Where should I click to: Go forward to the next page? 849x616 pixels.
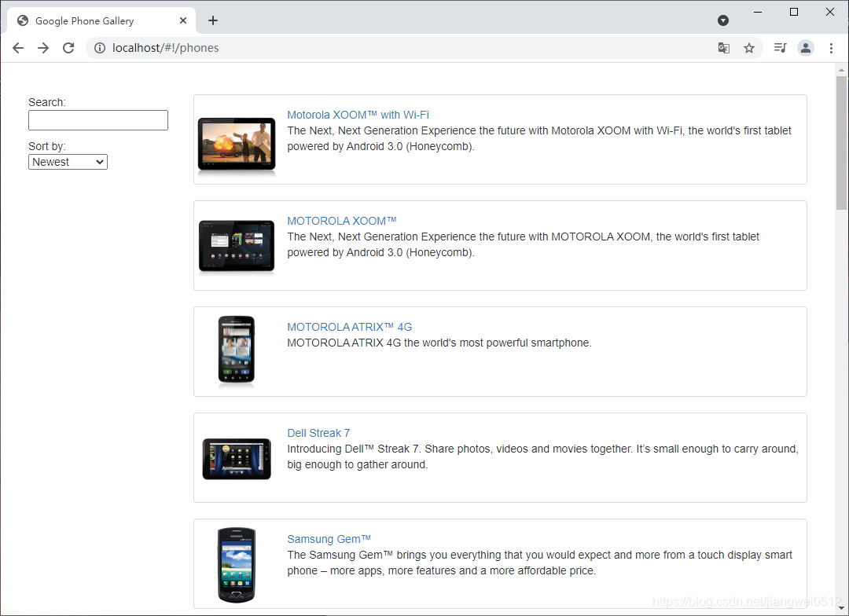[43, 48]
